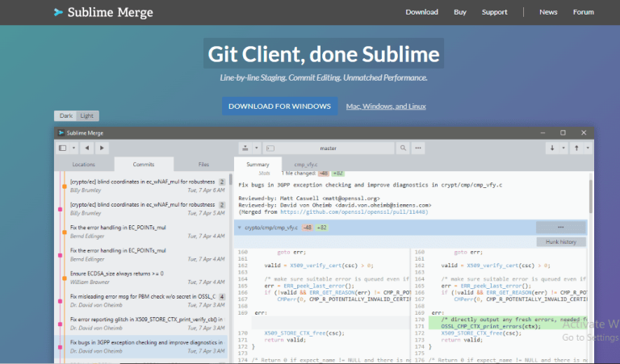The height and width of the screenshot is (364, 620).
Task: Click the stash icon in toolbar
Action: tap(245, 148)
